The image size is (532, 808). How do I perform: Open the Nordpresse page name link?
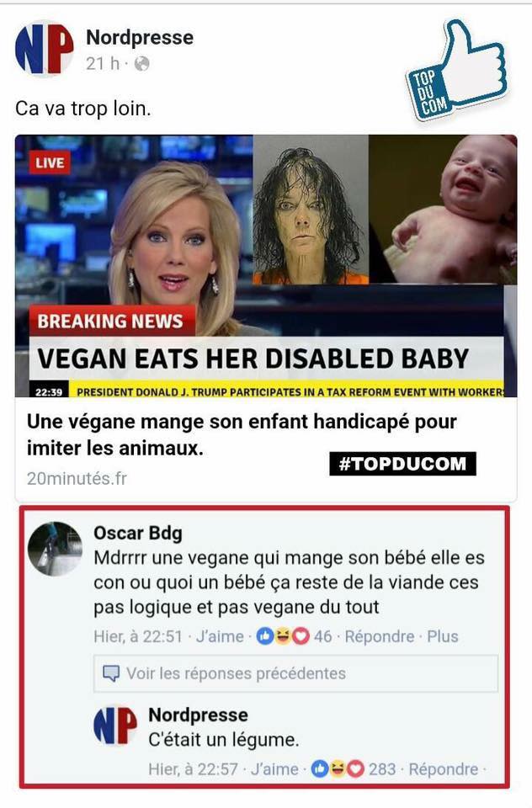pos(140,37)
